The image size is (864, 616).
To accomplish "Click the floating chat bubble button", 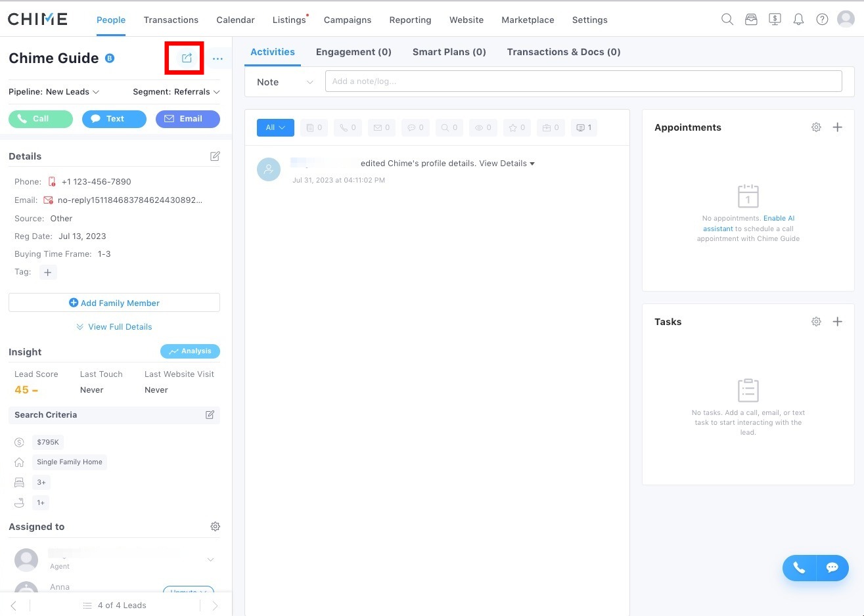I will pos(832,568).
